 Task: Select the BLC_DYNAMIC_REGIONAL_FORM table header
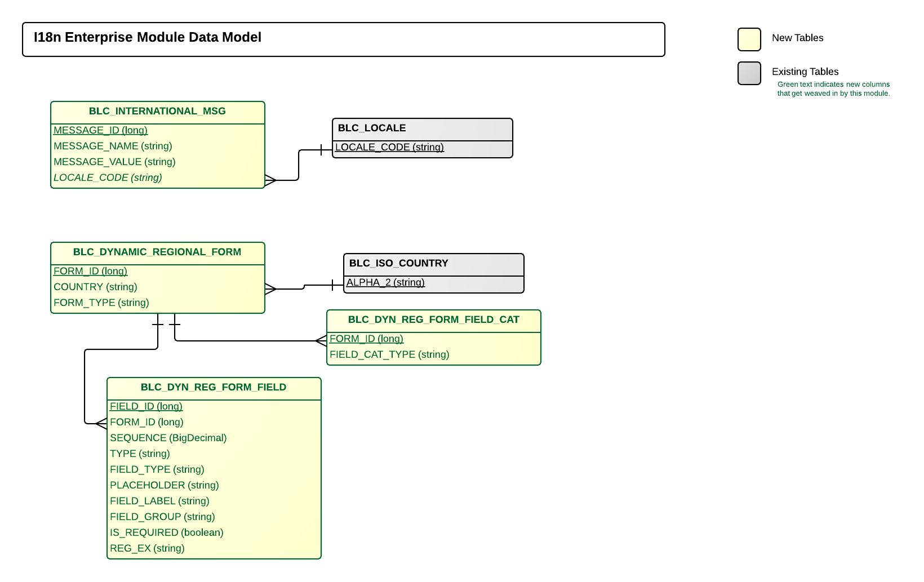(x=157, y=252)
